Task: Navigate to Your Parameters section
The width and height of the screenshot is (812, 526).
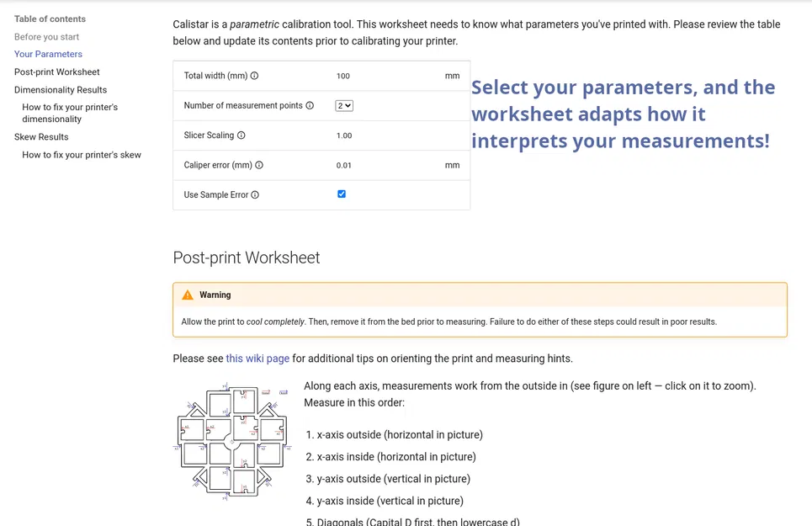Action: coord(47,54)
